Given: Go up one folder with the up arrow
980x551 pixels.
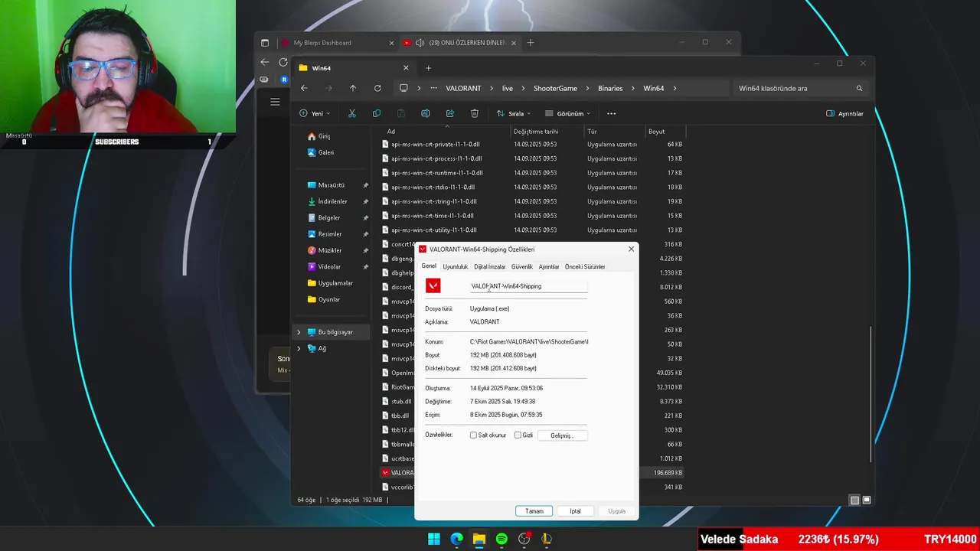Looking at the screenshot, I should click(x=353, y=88).
